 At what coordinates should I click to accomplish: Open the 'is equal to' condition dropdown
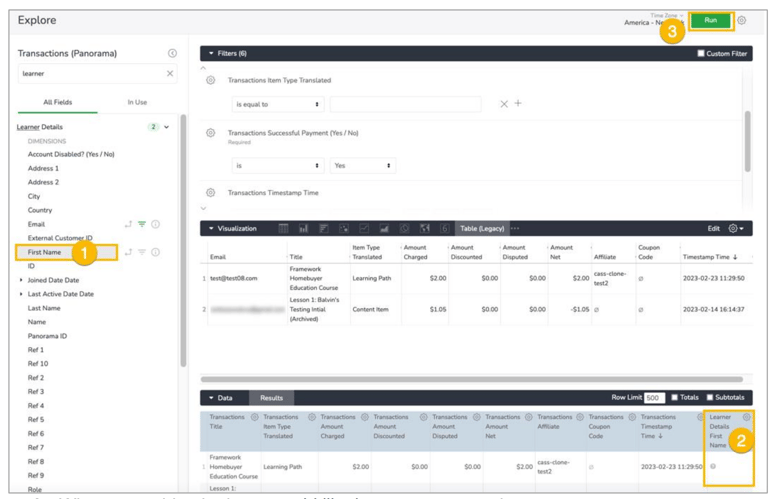[278, 104]
